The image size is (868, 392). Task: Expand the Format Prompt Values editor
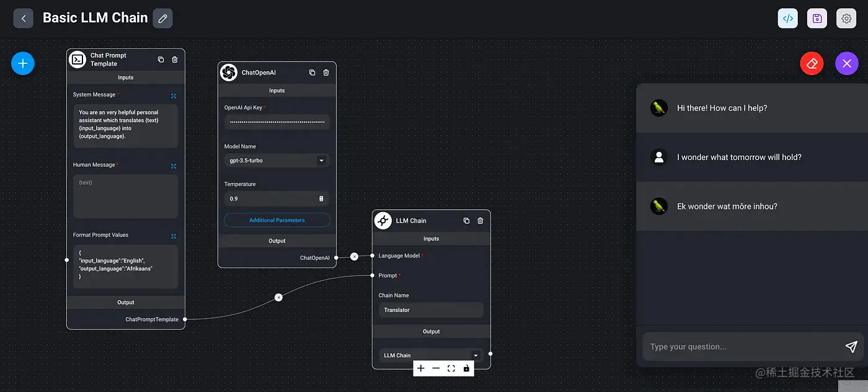174,236
